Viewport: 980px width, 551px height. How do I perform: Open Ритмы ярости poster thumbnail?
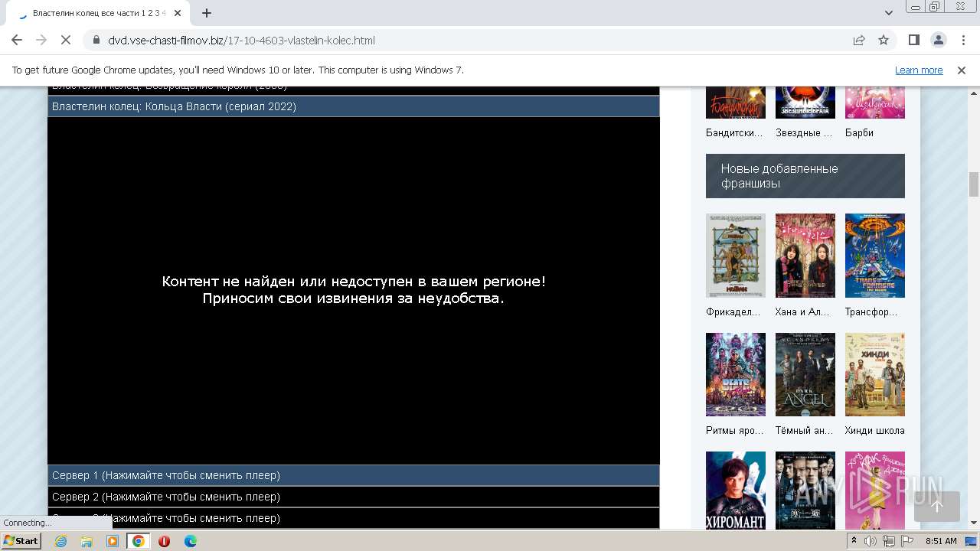(x=735, y=374)
